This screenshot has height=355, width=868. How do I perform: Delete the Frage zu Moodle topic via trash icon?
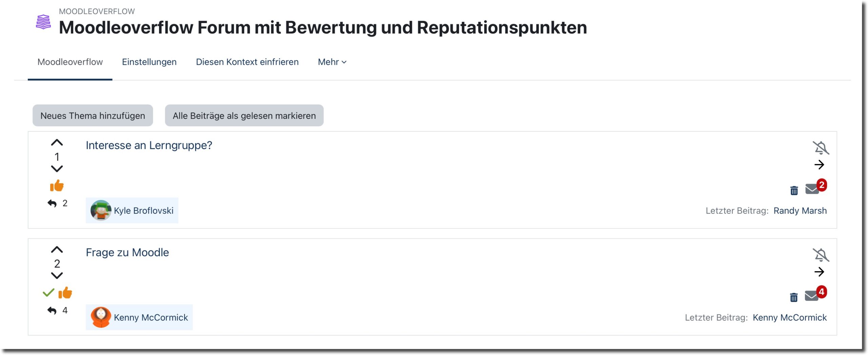tap(794, 298)
